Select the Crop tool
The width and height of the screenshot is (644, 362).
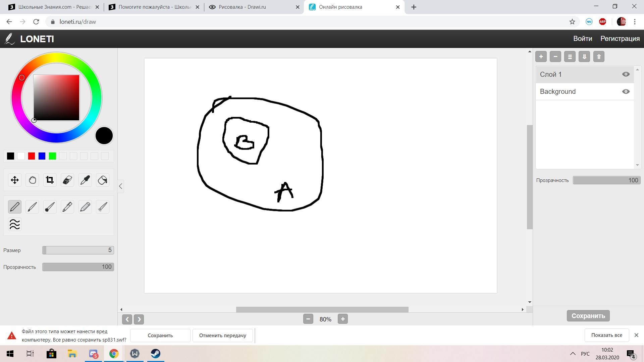click(x=50, y=180)
